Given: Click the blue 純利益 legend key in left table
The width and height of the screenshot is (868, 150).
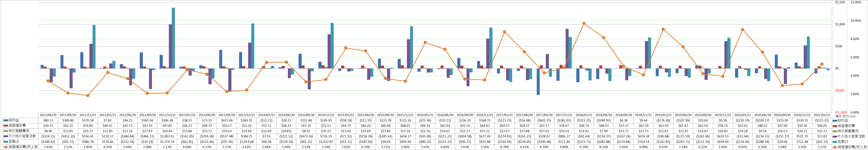Looking at the screenshot, I should (5, 120).
